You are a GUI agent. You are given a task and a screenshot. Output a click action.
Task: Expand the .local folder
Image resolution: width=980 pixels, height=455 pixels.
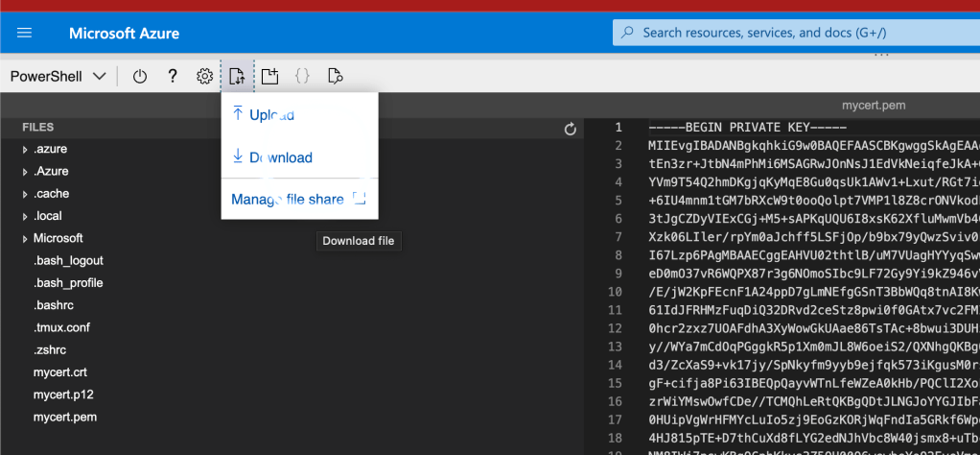point(25,217)
